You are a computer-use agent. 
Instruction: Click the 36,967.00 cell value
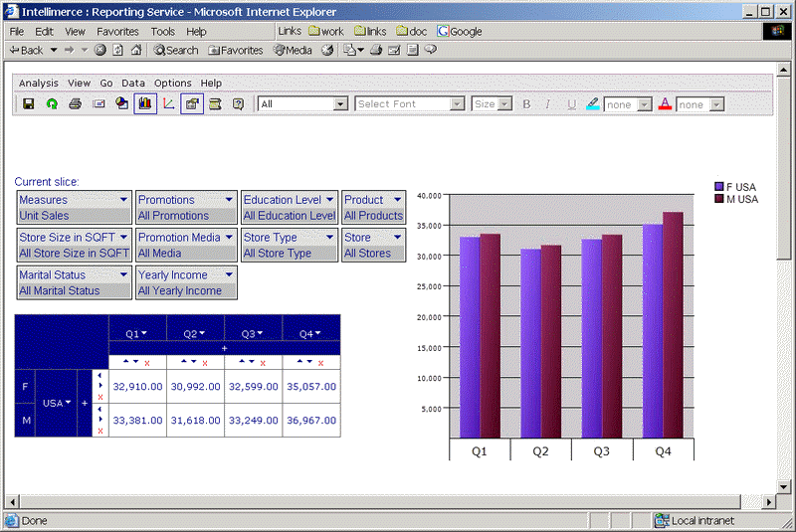tap(311, 421)
